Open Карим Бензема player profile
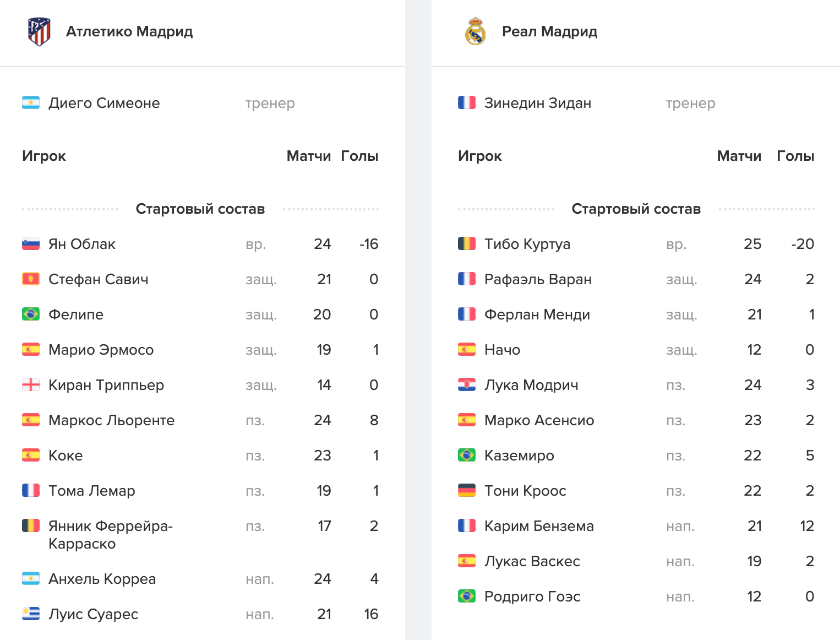Viewport: 840px width, 640px height. point(539,526)
